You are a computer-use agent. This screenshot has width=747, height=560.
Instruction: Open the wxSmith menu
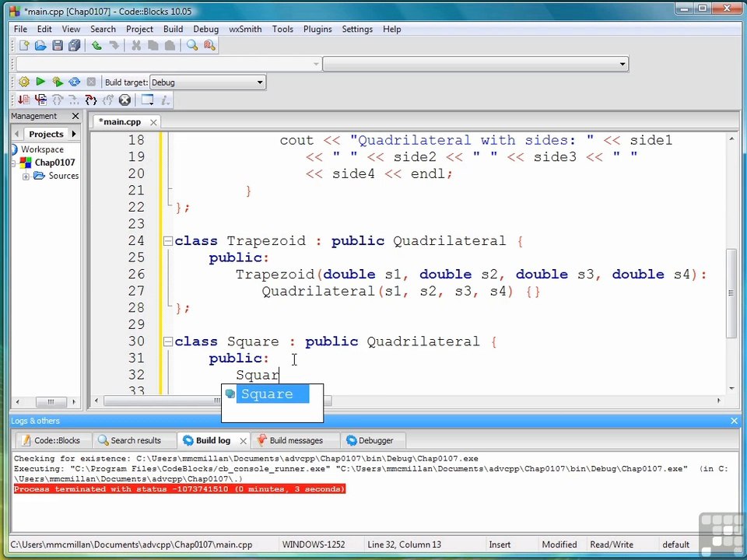pos(245,29)
